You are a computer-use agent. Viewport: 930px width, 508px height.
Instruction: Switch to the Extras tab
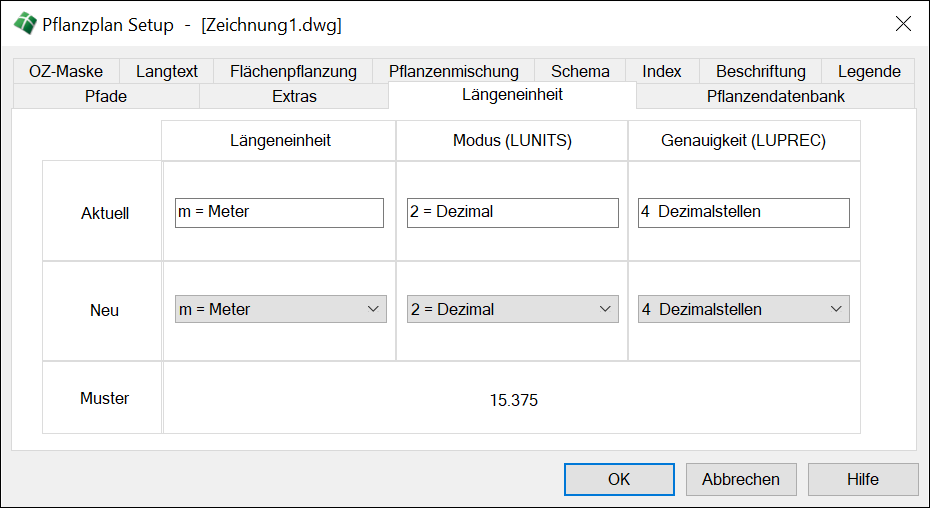pos(294,96)
